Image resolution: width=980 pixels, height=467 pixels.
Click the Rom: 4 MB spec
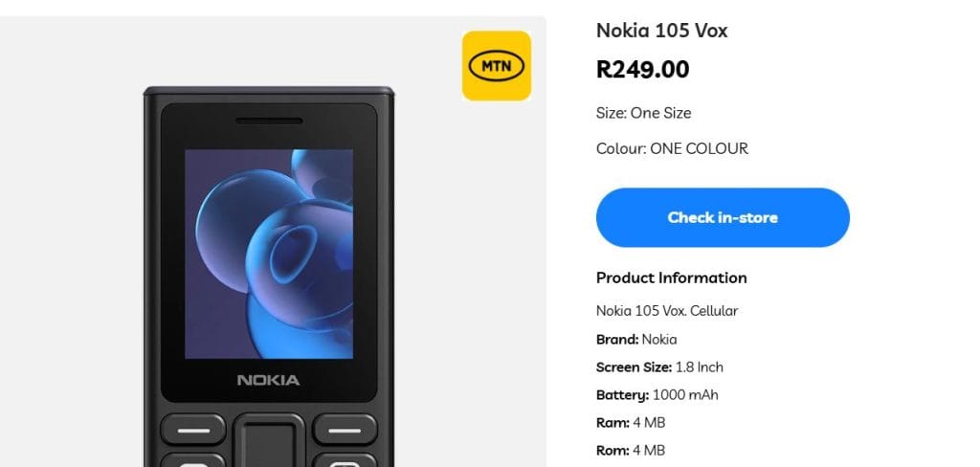(x=630, y=450)
